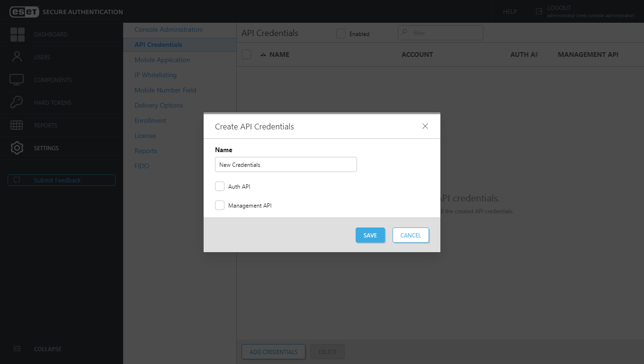Click the NAME column sort arrow
The height and width of the screenshot is (364, 644).
point(263,55)
